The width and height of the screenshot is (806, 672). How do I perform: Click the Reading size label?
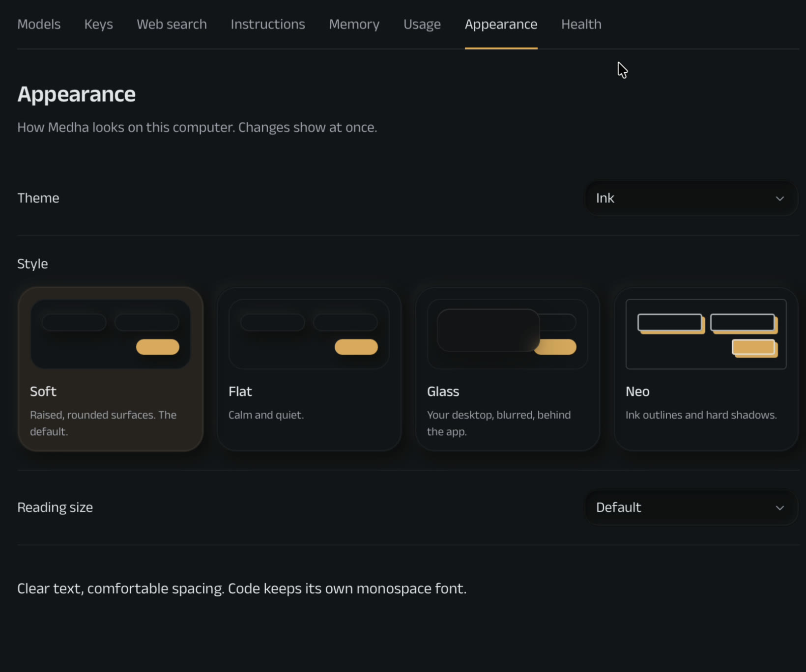coord(55,507)
